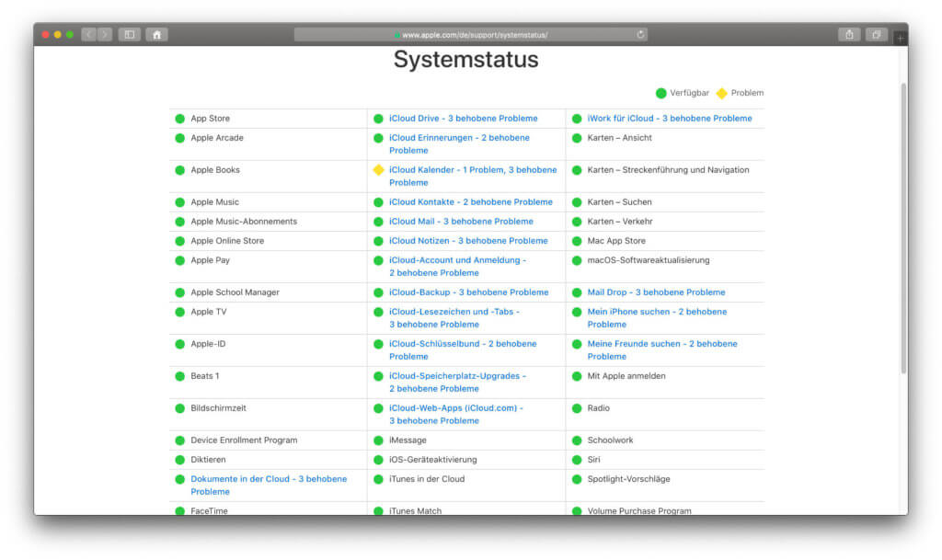Open the home page button
This screenshot has width=942, height=560.
[156, 35]
